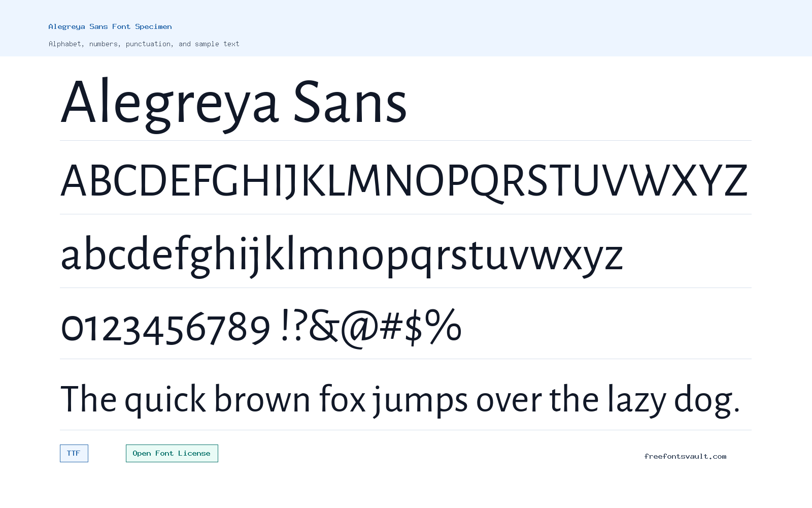812x508 pixels.
Task: Open the freefontsvault.com link
Action: coord(685,456)
